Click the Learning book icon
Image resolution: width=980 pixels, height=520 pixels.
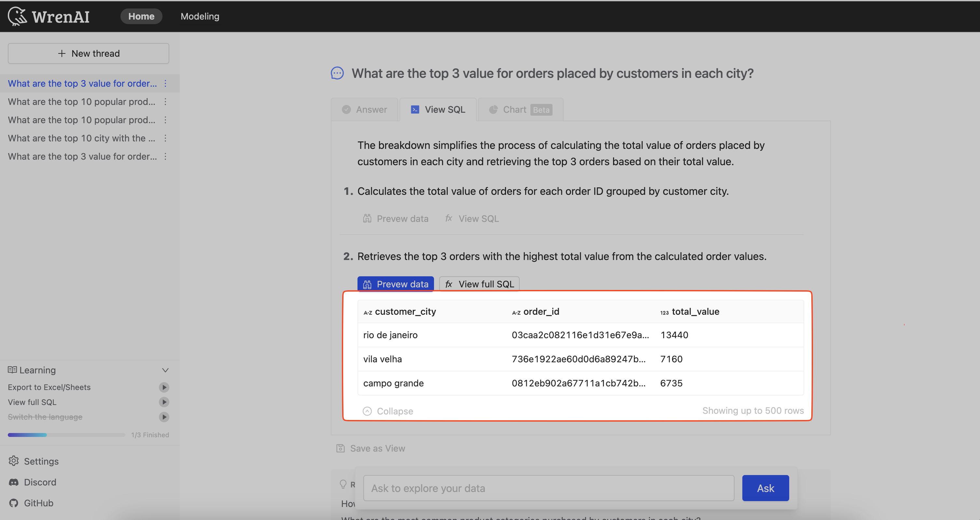click(12, 370)
